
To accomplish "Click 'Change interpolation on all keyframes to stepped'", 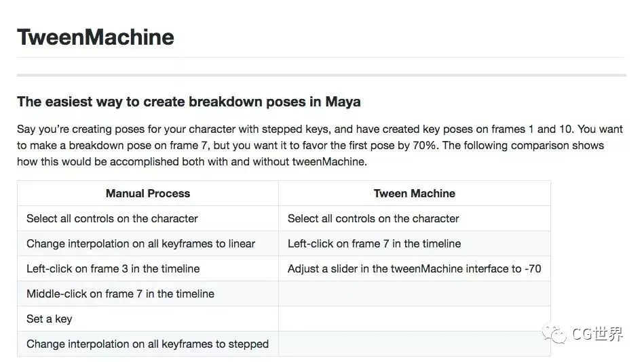I will coord(147,344).
